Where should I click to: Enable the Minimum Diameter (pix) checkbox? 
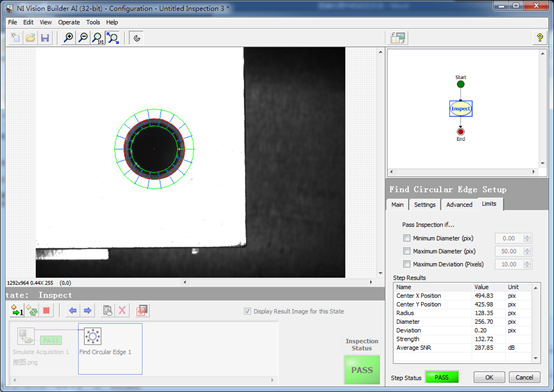[x=407, y=238]
